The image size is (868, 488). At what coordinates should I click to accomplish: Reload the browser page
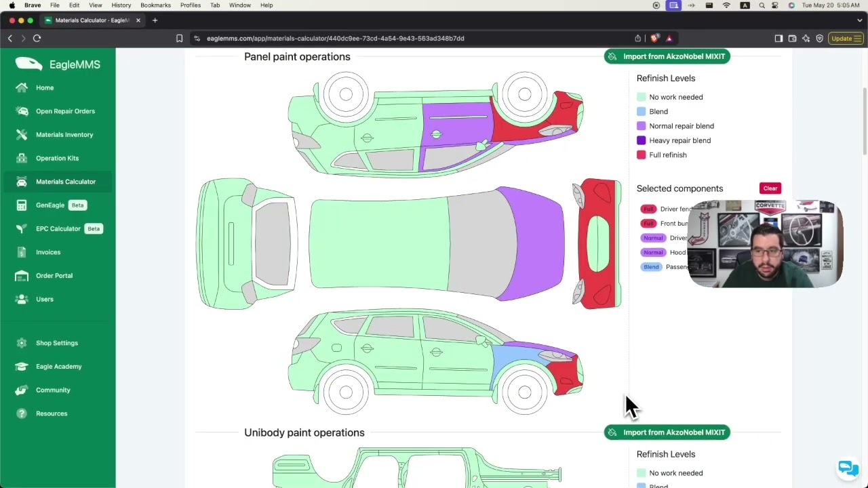point(37,39)
